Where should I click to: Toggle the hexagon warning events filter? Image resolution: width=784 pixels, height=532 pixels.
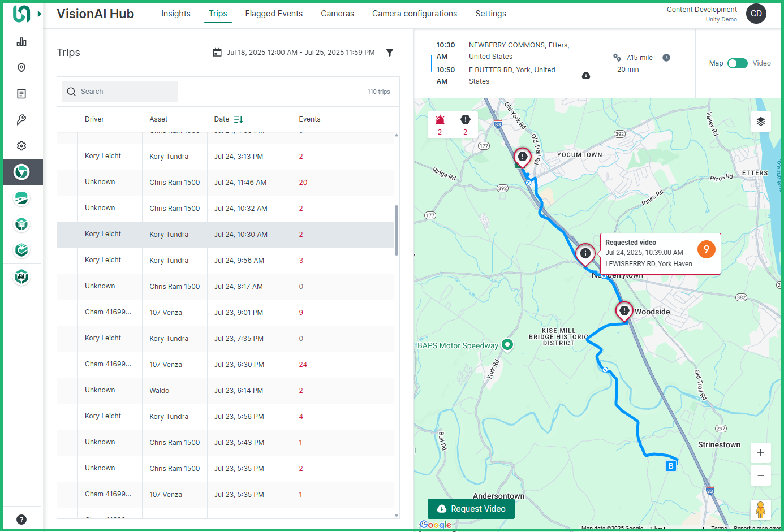click(465, 124)
